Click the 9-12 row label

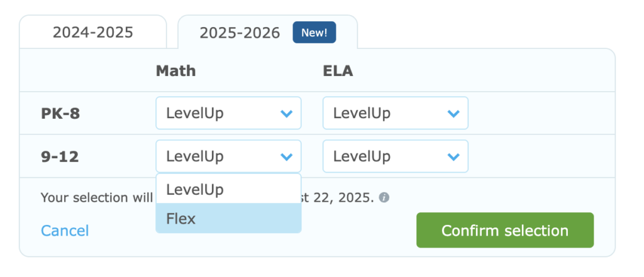point(60,156)
